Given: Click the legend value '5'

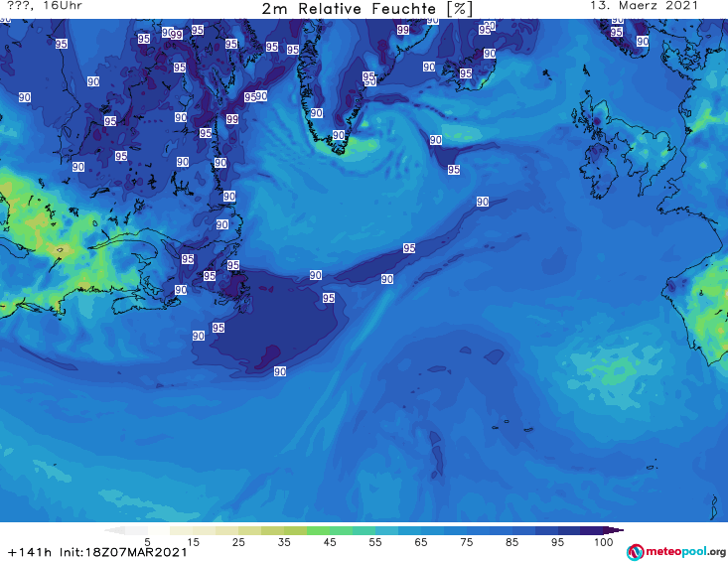Looking at the screenshot, I should click(147, 542).
